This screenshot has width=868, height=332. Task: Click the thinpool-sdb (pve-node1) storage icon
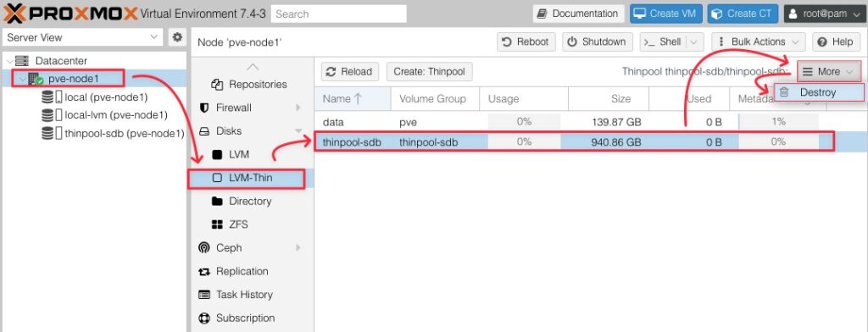52,133
